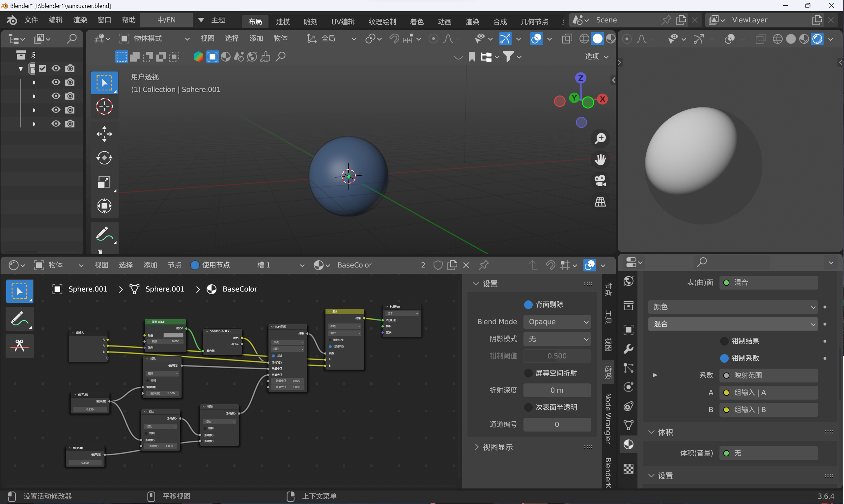Click the search icon in the outliner header
844x504 pixels.
click(71, 39)
